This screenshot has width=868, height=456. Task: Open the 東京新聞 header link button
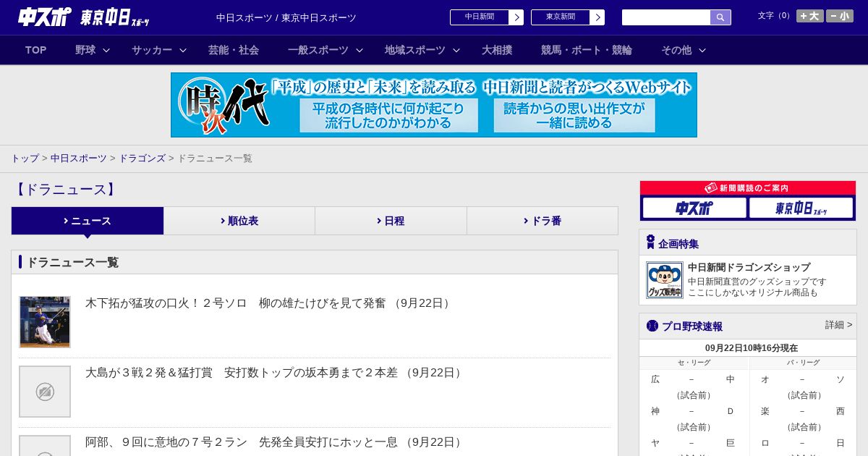click(568, 17)
